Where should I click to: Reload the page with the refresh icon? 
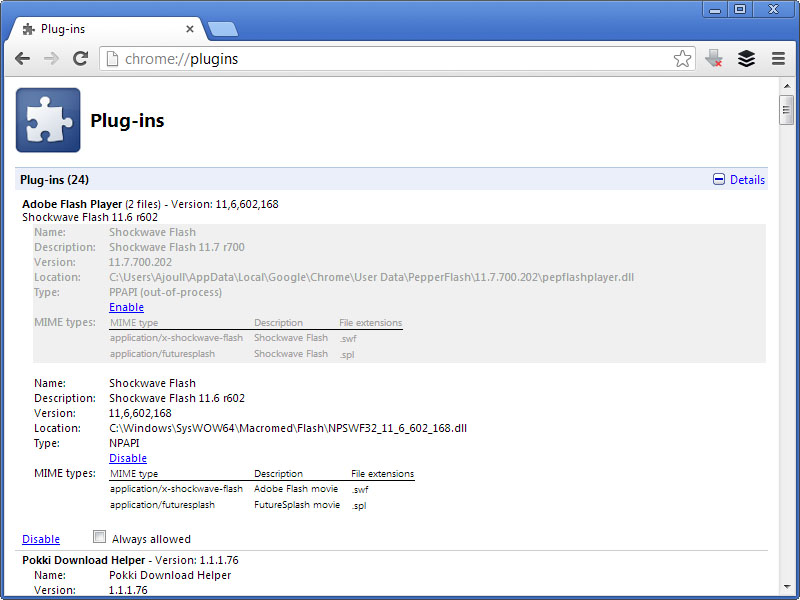(x=81, y=59)
